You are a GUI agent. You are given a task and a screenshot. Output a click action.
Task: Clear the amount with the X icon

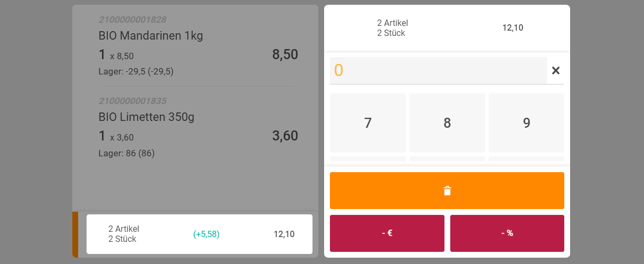click(555, 71)
